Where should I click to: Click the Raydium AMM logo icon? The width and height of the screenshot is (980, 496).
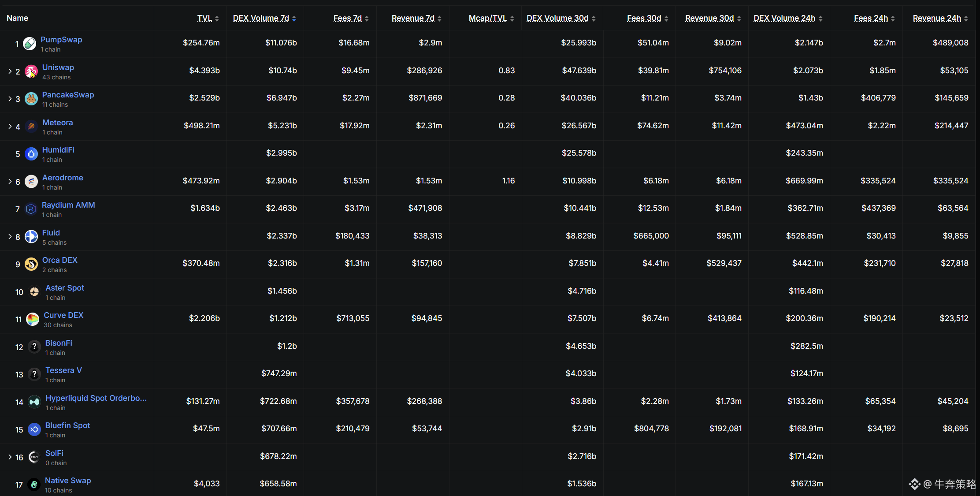(31, 209)
